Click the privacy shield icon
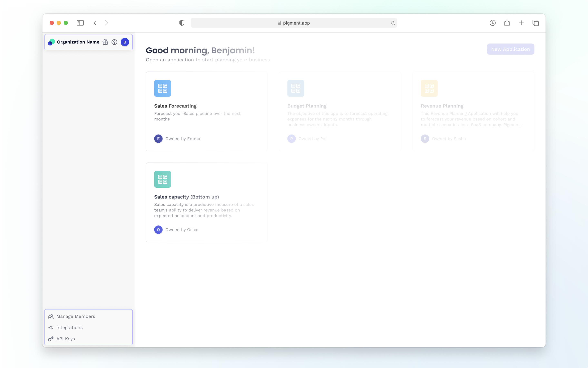This screenshot has height=368, width=588. 182,23
